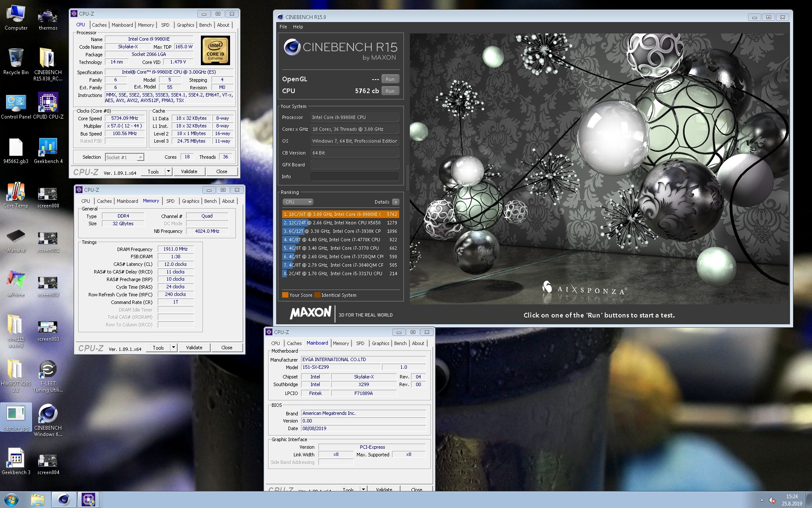Open the cine115 uusin2 folder
This screenshot has width=812, height=508.
point(16,331)
